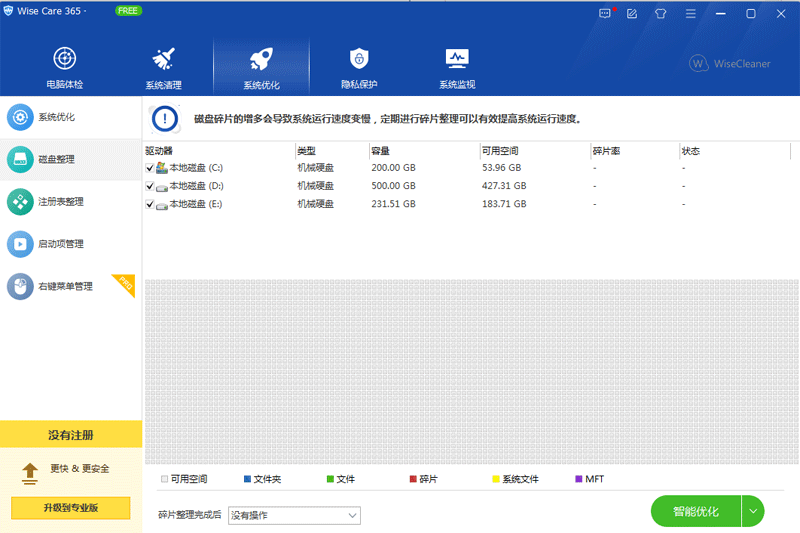This screenshot has height=533, width=800.
Task: Open 系统监视 (system monitor) section
Action: coord(457,66)
